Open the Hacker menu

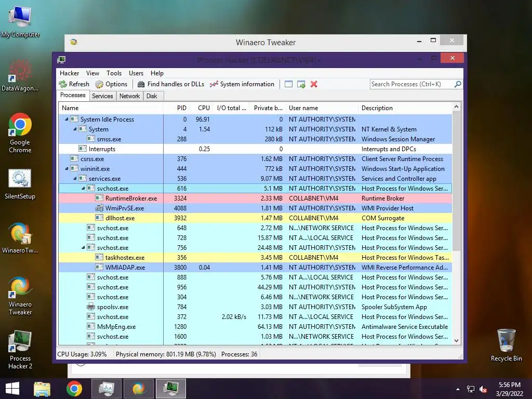point(69,73)
